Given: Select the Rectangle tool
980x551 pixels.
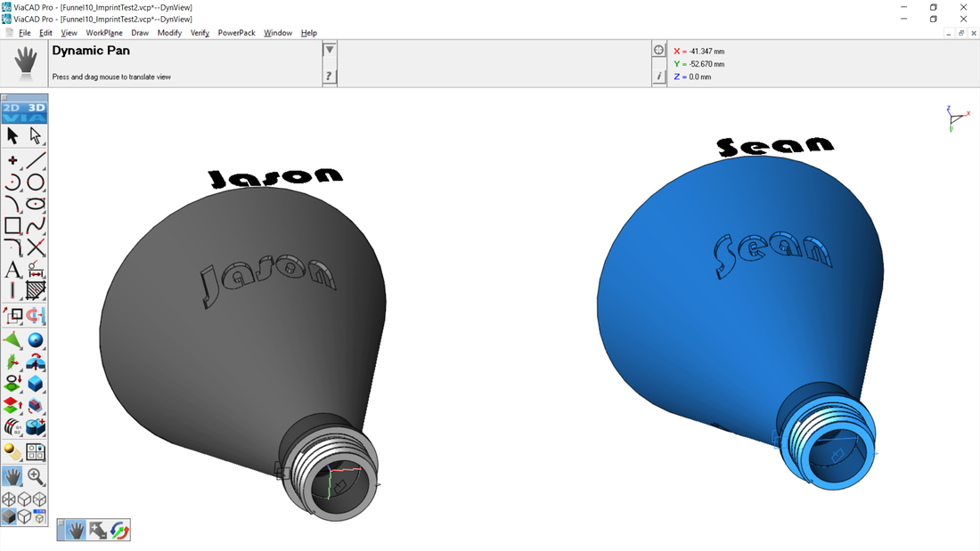Looking at the screenshot, I should pyautogui.click(x=12, y=226).
